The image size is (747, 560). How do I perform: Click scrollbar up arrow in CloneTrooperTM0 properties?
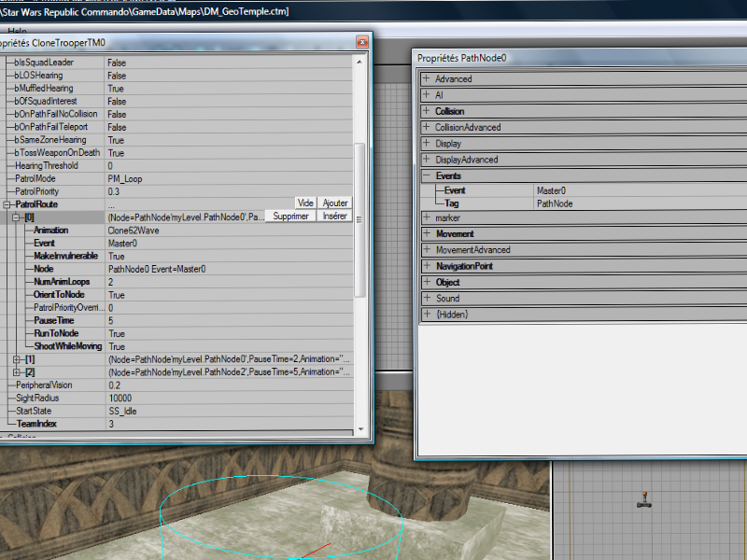pos(359,62)
